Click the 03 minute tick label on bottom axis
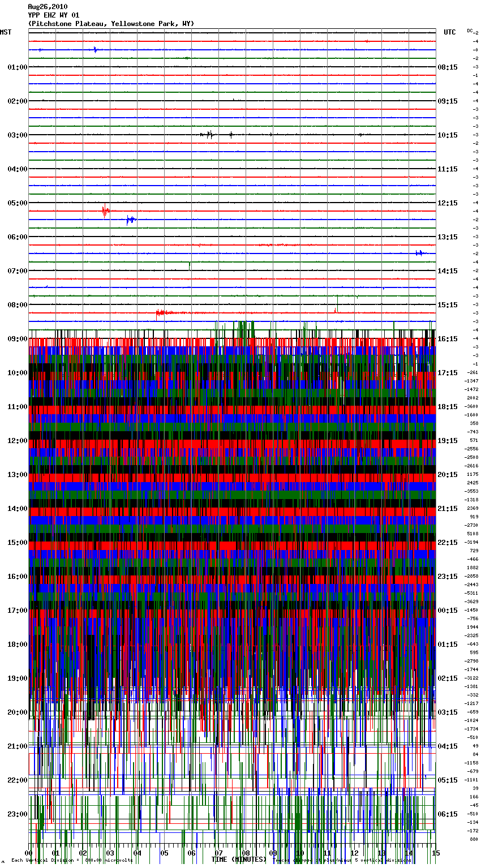 pyautogui.click(x=110, y=853)
